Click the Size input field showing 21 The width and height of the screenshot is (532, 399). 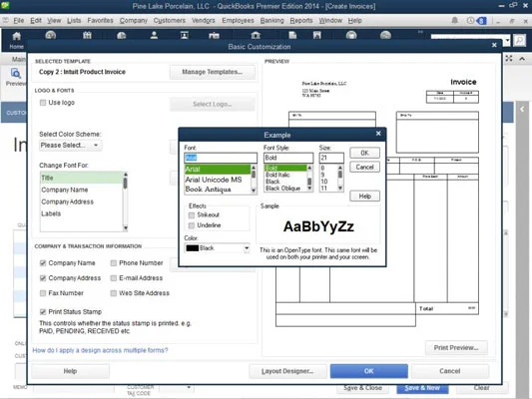point(331,158)
